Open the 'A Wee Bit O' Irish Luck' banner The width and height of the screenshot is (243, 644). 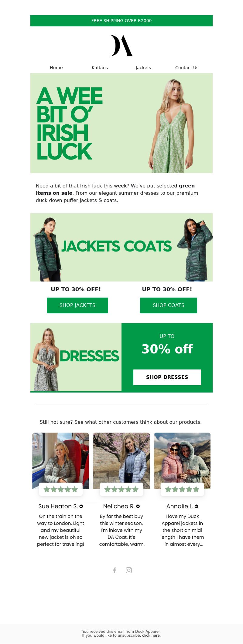pyautogui.click(x=122, y=123)
